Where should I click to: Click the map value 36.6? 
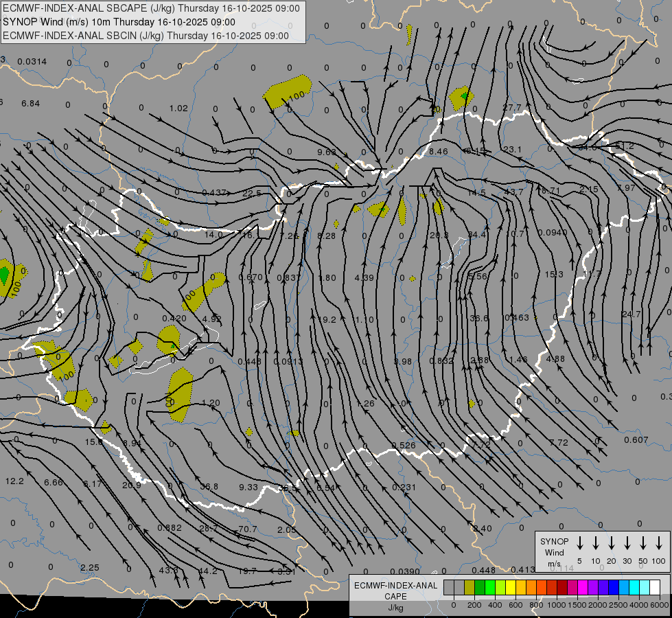[479, 318]
